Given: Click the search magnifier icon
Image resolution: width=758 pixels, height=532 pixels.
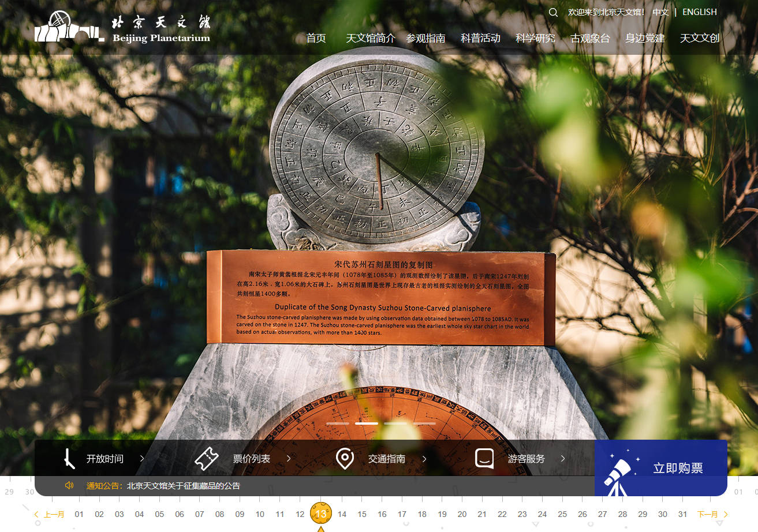Looking at the screenshot, I should [x=553, y=12].
